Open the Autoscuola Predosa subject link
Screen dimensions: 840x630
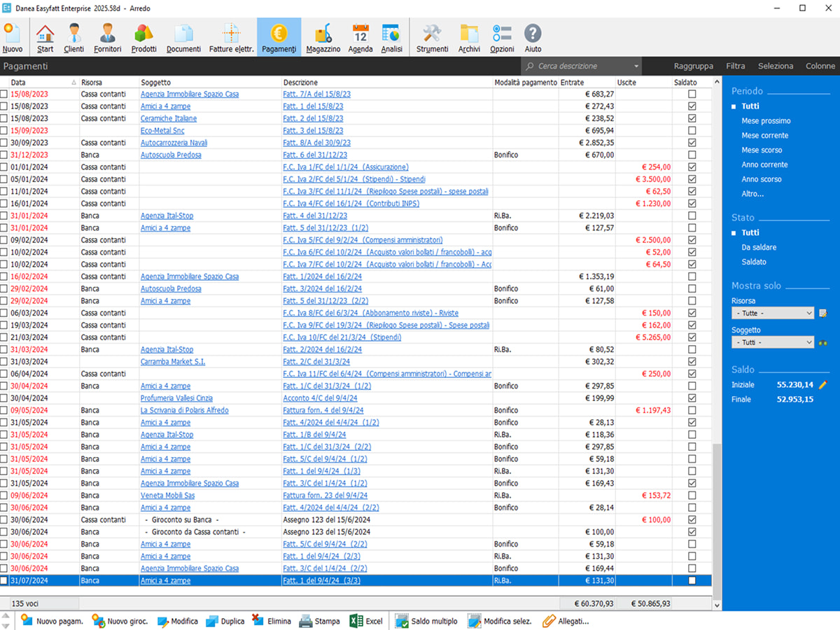[171, 155]
